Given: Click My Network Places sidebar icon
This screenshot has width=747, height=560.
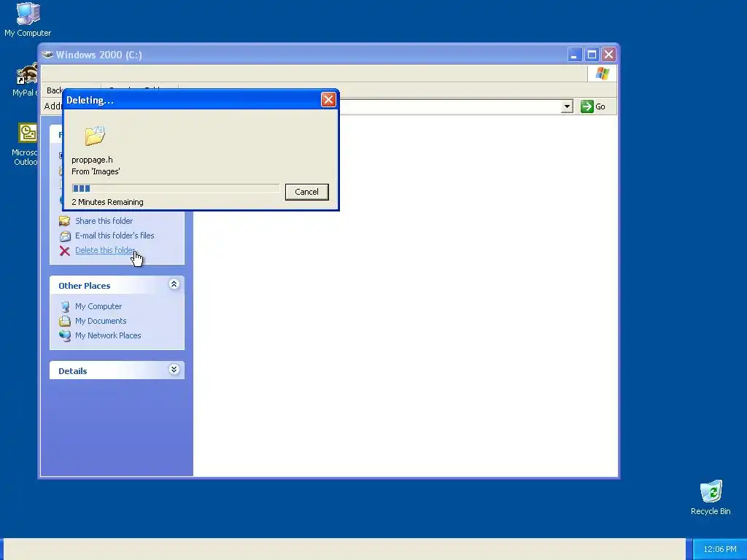Looking at the screenshot, I should coord(65,335).
